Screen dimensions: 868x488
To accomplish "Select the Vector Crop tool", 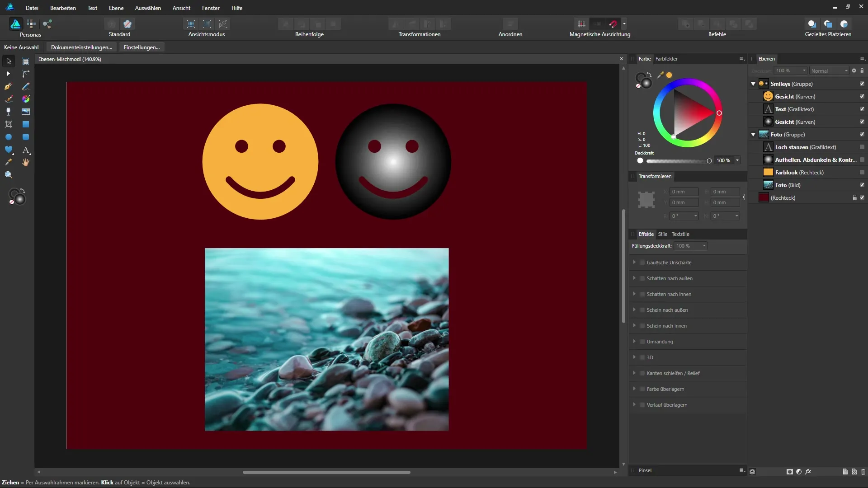I will click(9, 124).
